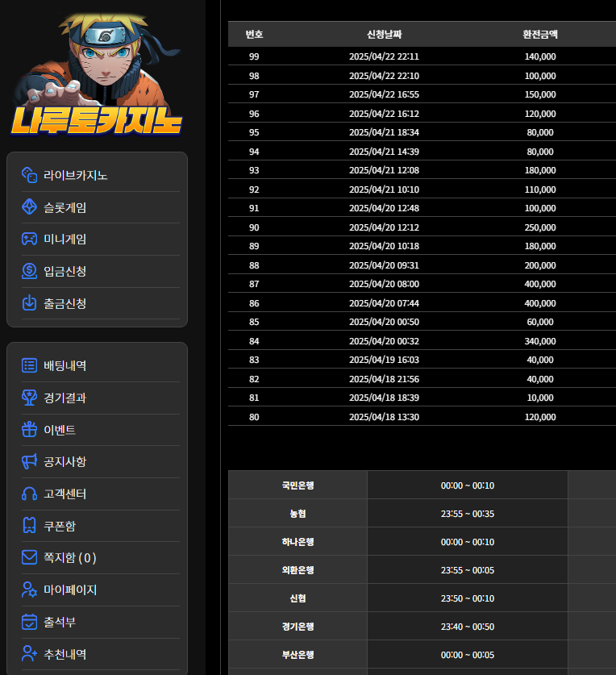616x675 pixels.
Task: Click the live casino dice icon
Action: (x=30, y=175)
